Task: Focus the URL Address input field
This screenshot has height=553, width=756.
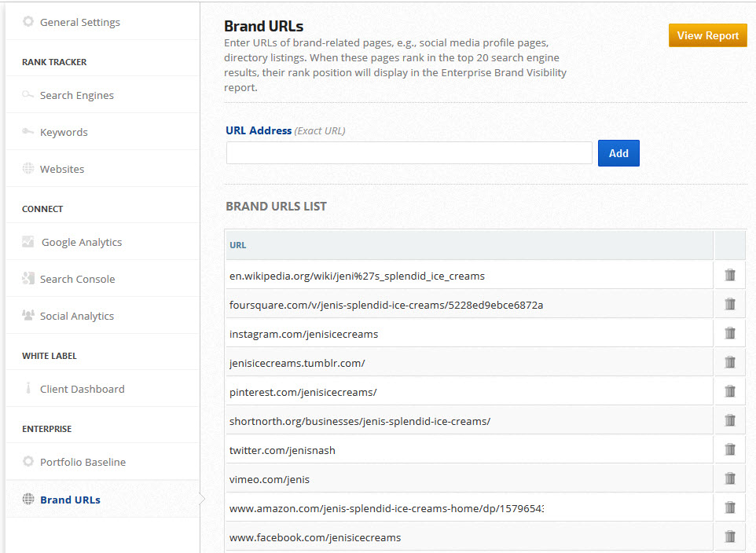Action: tap(409, 153)
